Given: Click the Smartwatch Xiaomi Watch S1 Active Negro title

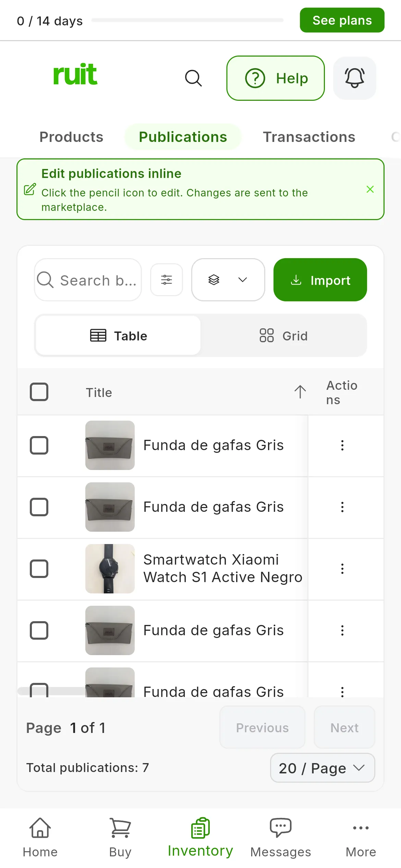Looking at the screenshot, I should 223,569.
